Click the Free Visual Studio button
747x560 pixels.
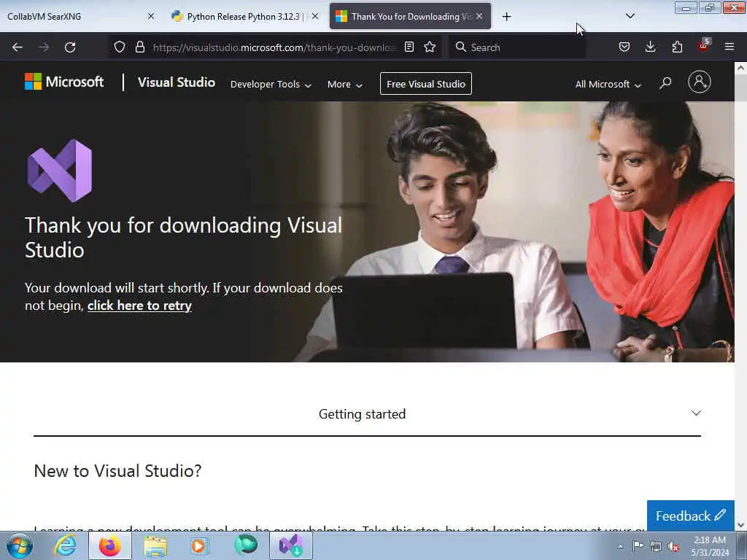[x=426, y=84]
